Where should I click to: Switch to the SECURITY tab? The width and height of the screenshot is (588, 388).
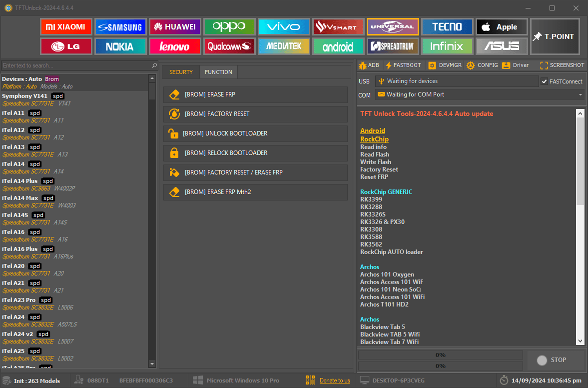pos(181,72)
